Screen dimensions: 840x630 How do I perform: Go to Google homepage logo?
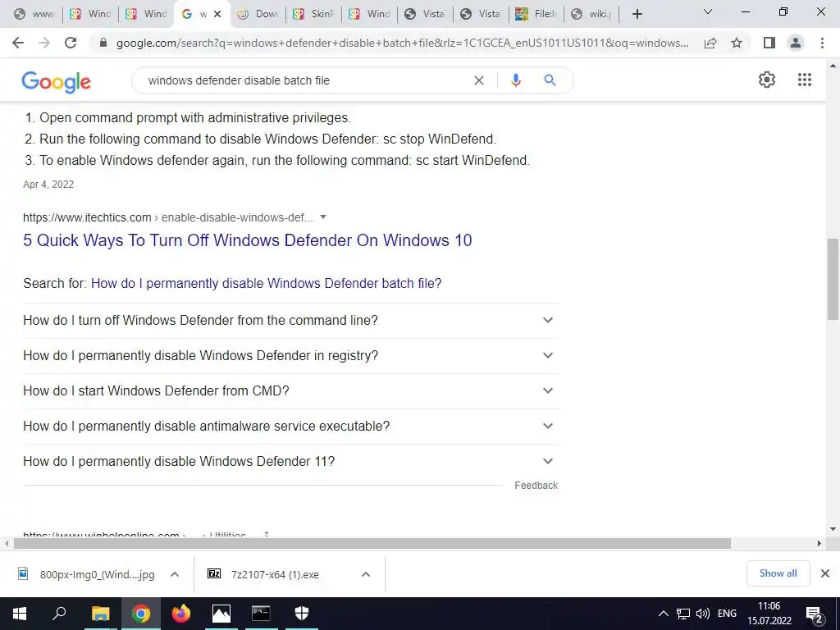pos(57,82)
